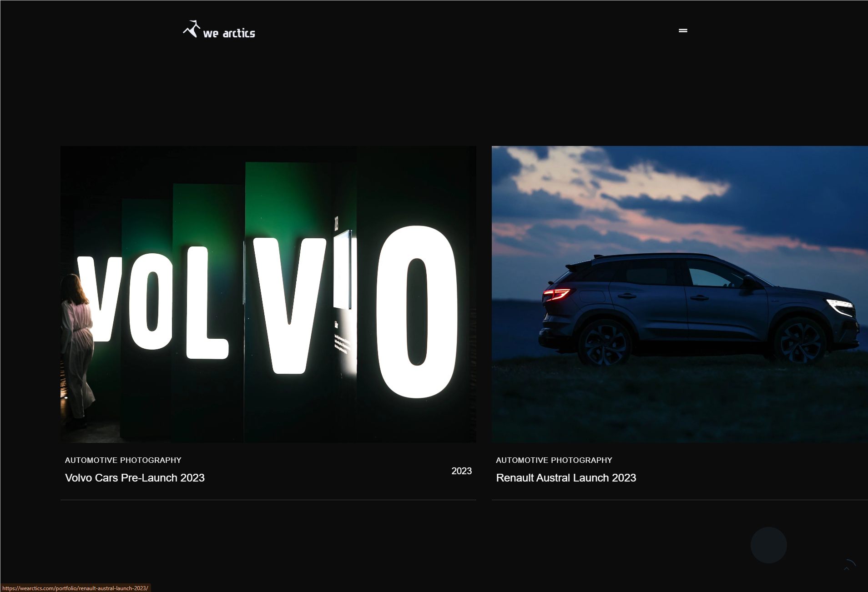
Task: Select Automotive Photography label under Renault image
Action: (x=554, y=460)
